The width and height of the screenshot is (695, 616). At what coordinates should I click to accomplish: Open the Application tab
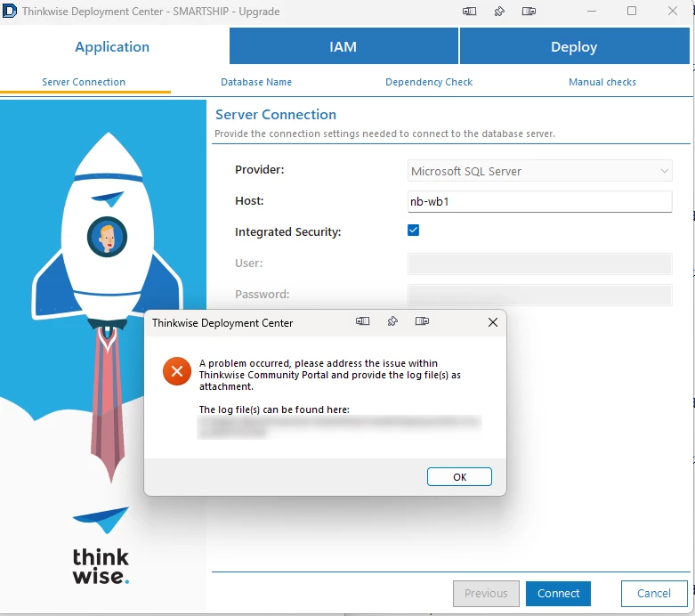tap(112, 46)
